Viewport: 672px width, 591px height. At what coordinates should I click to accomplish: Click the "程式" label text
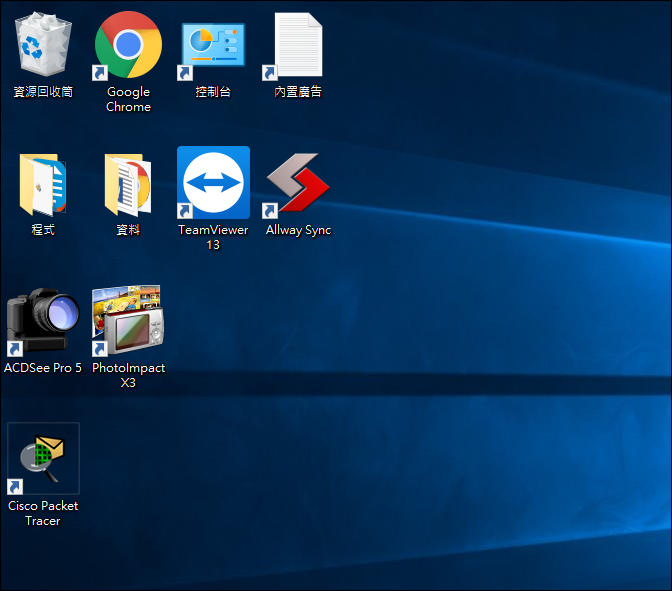[43, 230]
